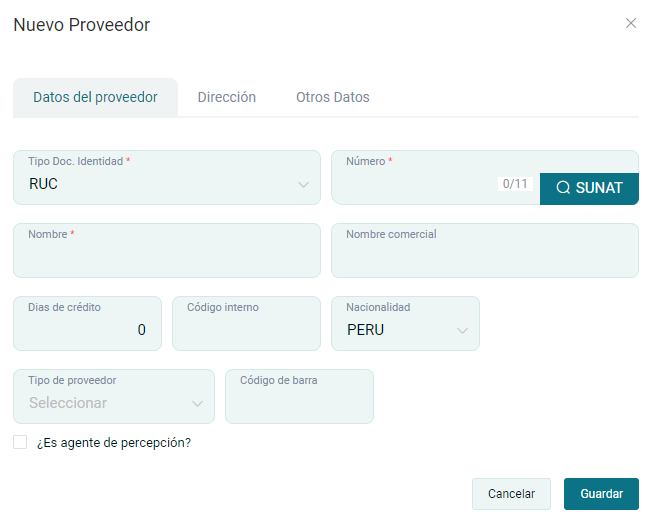Enable the agente de percepción checkbox
Image resolution: width=650 pixels, height=530 pixels.
point(20,442)
